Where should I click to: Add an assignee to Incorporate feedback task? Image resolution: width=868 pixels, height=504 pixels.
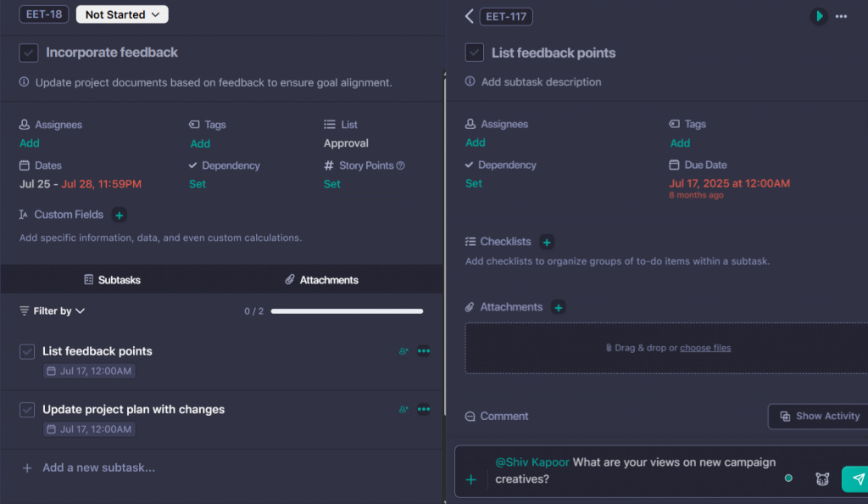pos(30,143)
